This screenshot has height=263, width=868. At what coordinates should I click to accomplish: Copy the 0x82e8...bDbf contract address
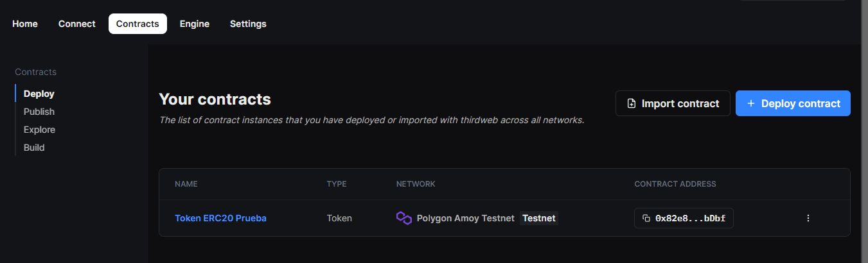click(684, 218)
